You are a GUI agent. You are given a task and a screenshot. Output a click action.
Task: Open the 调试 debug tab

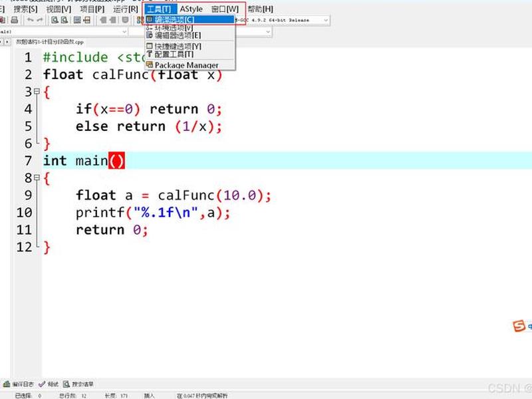[49, 384]
